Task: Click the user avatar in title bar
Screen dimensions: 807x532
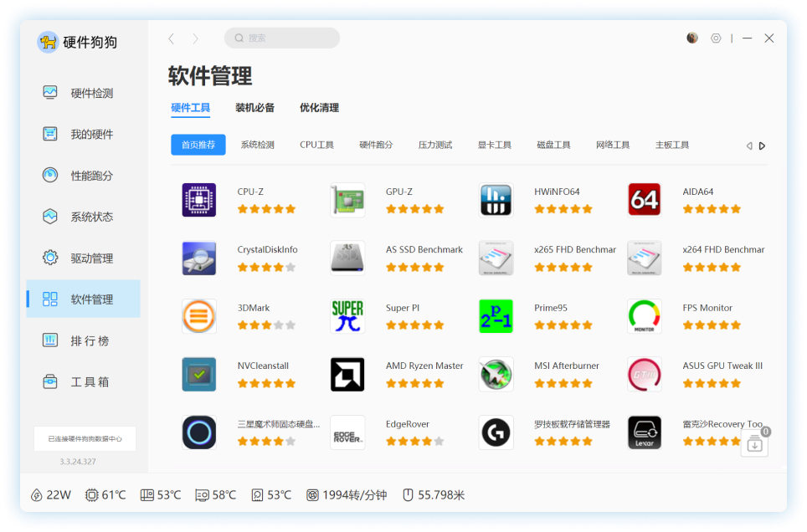Action: pyautogui.click(x=692, y=38)
